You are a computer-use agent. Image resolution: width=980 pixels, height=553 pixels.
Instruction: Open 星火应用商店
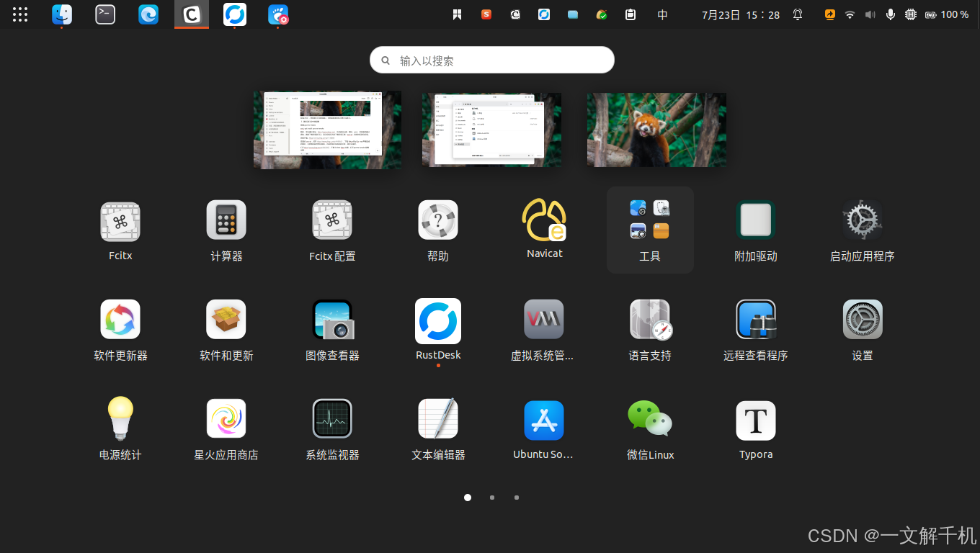tap(226, 420)
